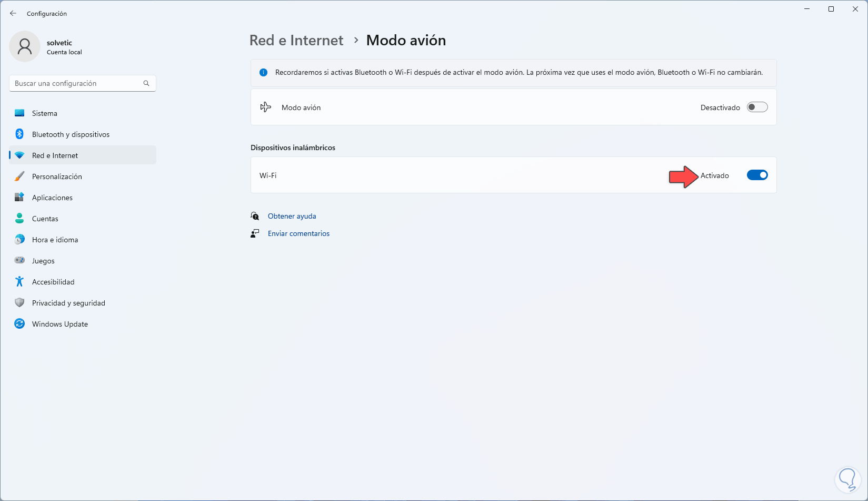Click the Enviar comentarios link
The width and height of the screenshot is (868, 501).
coord(298,233)
